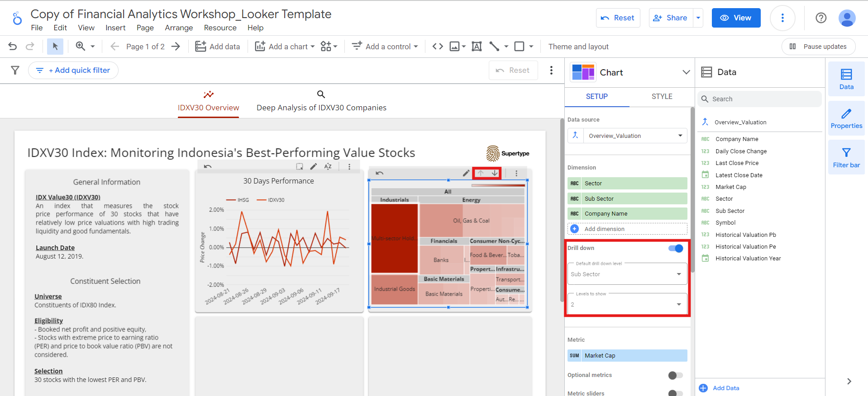Click the Add dimension field
The width and height of the screenshot is (868, 396).
tap(627, 229)
